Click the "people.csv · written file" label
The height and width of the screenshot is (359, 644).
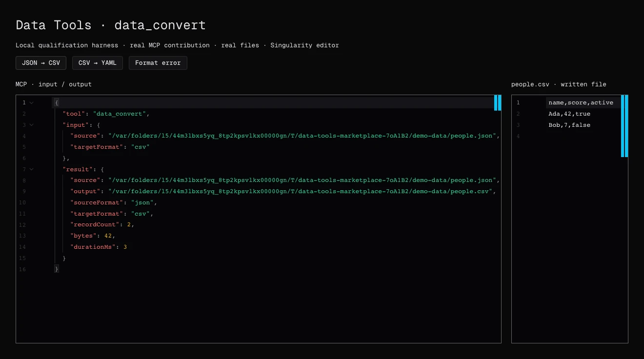click(x=559, y=84)
